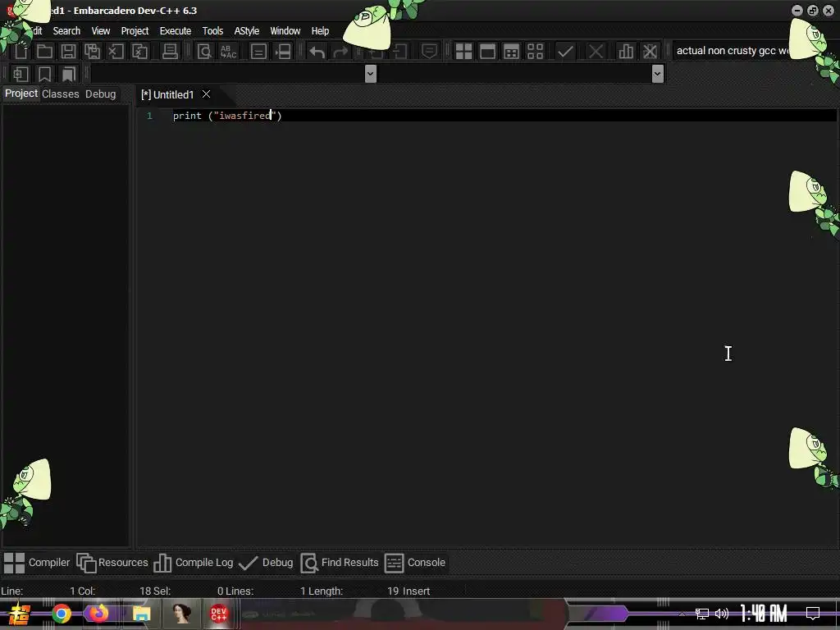Image resolution: width=840 pixels, height=630 pixels.
Task: Open the notification center icon
Action: 813,614
